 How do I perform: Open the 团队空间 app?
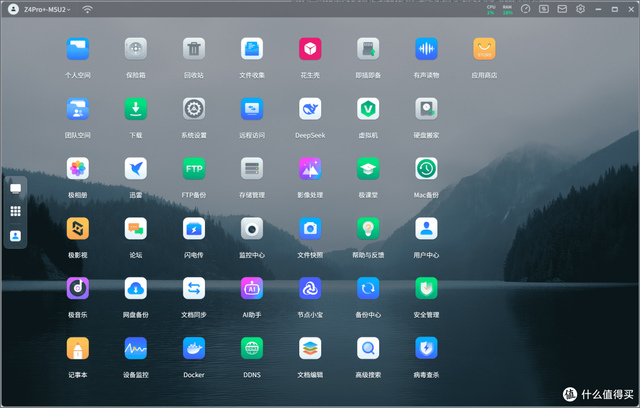click(78, 109)
